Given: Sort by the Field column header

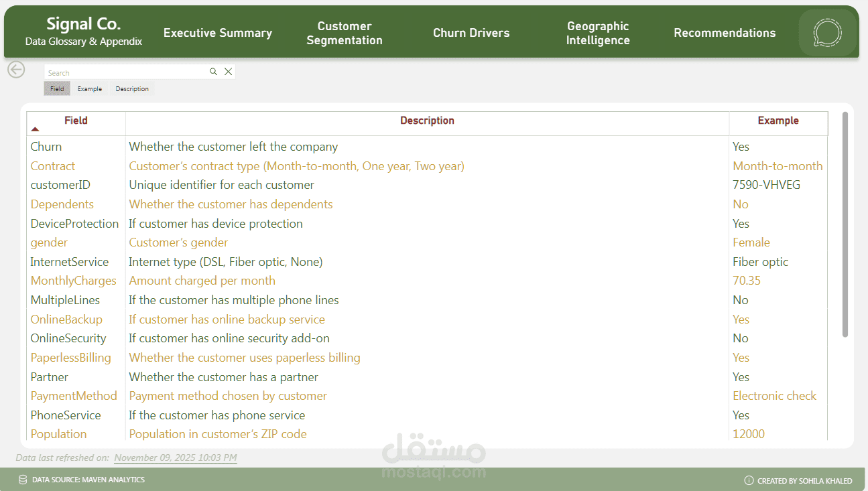Looking at the screenshot, I should [76, 121].
